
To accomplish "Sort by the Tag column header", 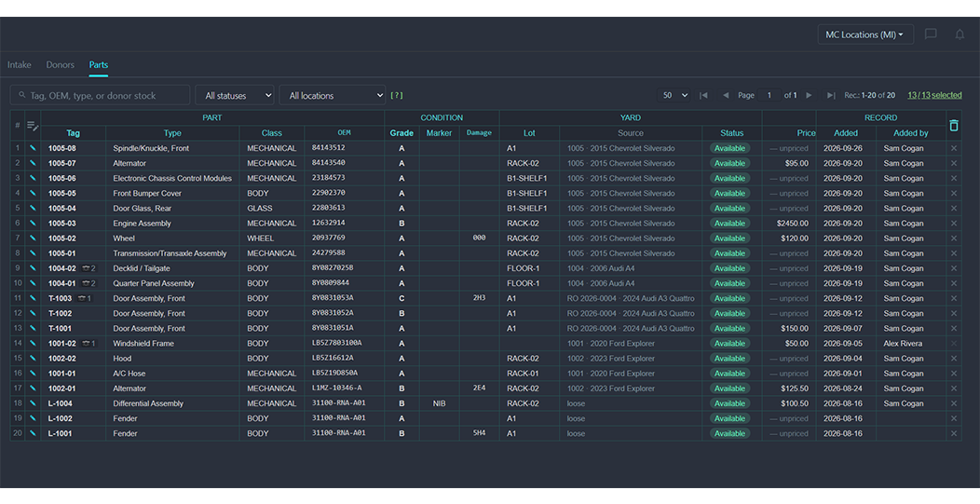I will tap(73, 132).
